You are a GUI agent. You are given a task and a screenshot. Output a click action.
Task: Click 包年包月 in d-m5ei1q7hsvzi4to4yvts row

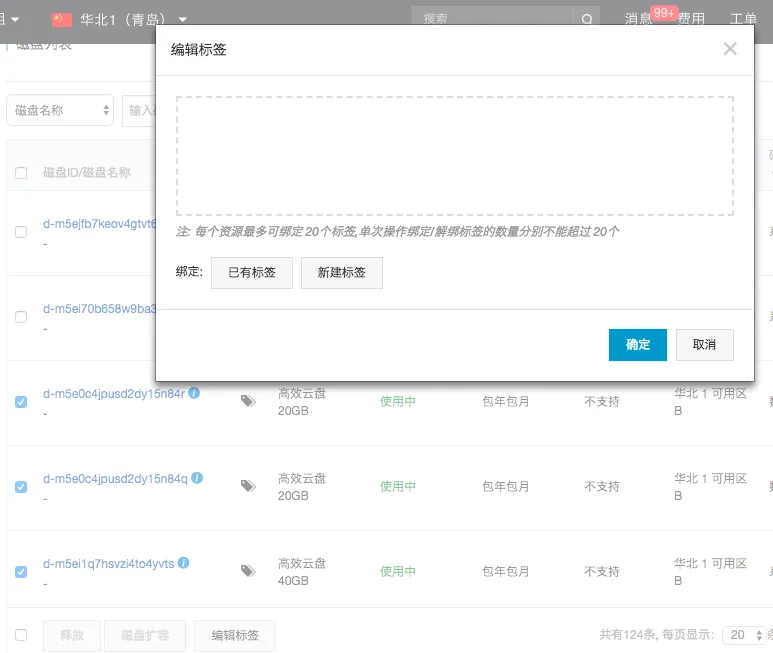506,572
